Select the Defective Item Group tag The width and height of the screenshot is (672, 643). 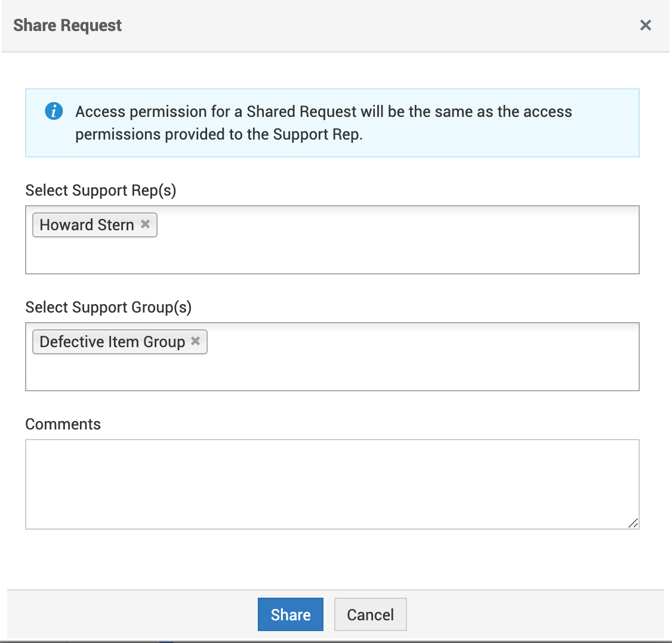pos(112,342)
